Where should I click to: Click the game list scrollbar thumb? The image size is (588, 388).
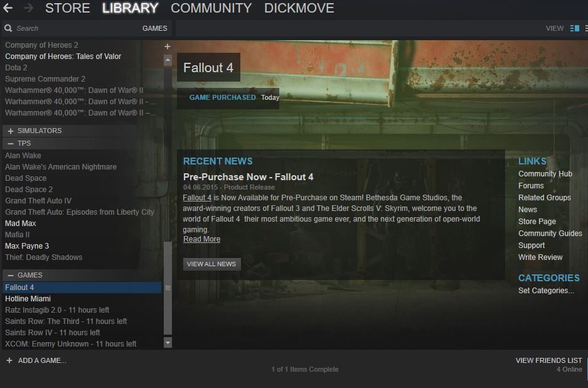click(x=168, y=288)
